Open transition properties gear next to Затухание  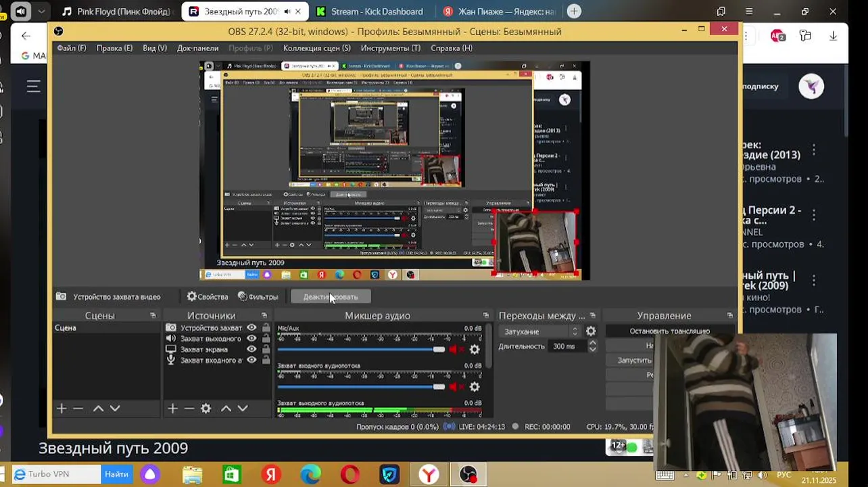591,331
